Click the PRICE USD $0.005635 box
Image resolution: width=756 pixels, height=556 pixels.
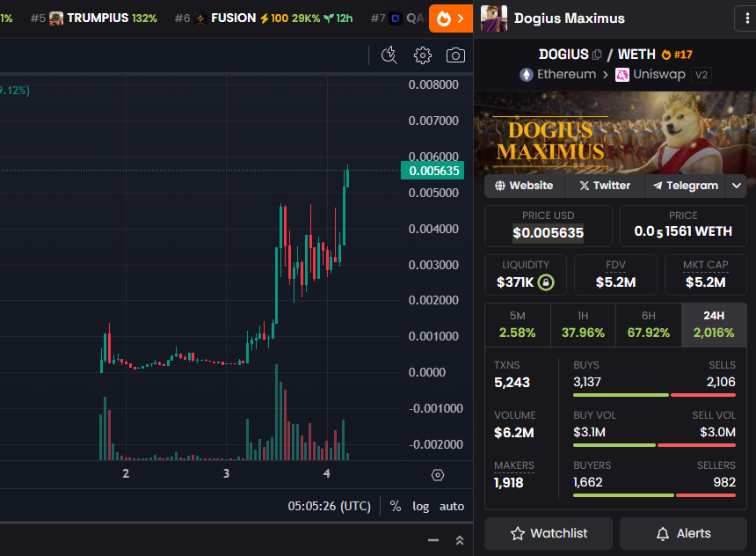click(549, 226)
